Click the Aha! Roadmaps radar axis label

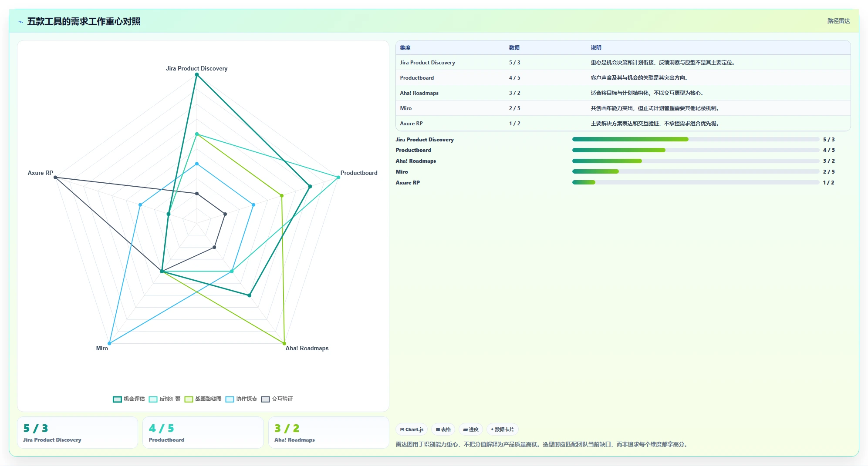[x=307, y=348]
